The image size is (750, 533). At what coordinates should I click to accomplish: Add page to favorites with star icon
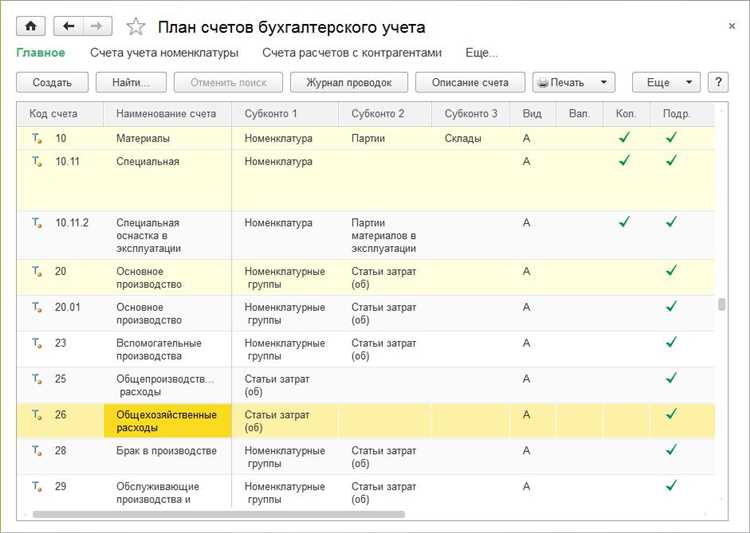(x=136, y=27)
